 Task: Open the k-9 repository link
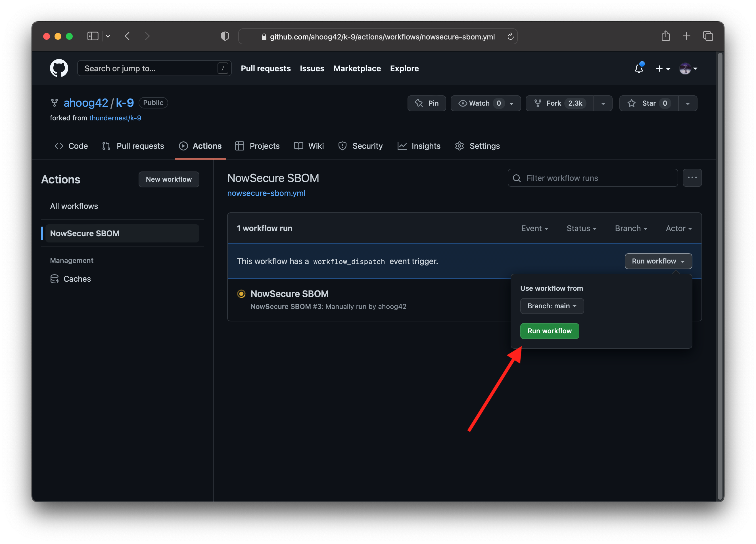125,103
